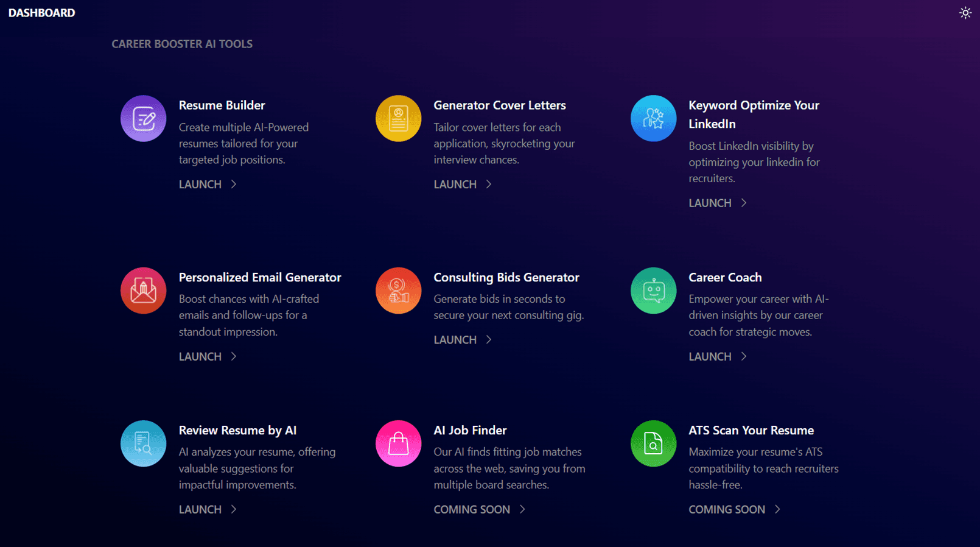Screen dimensions: 980x547
Task: Click the red Personalized Email Generator icon
Action: click(x=143, y=291)
